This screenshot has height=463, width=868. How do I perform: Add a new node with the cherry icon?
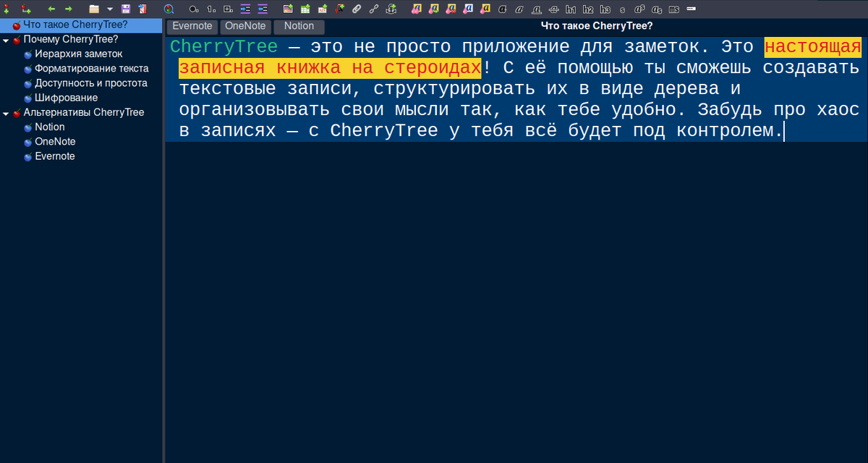(7, 9)
